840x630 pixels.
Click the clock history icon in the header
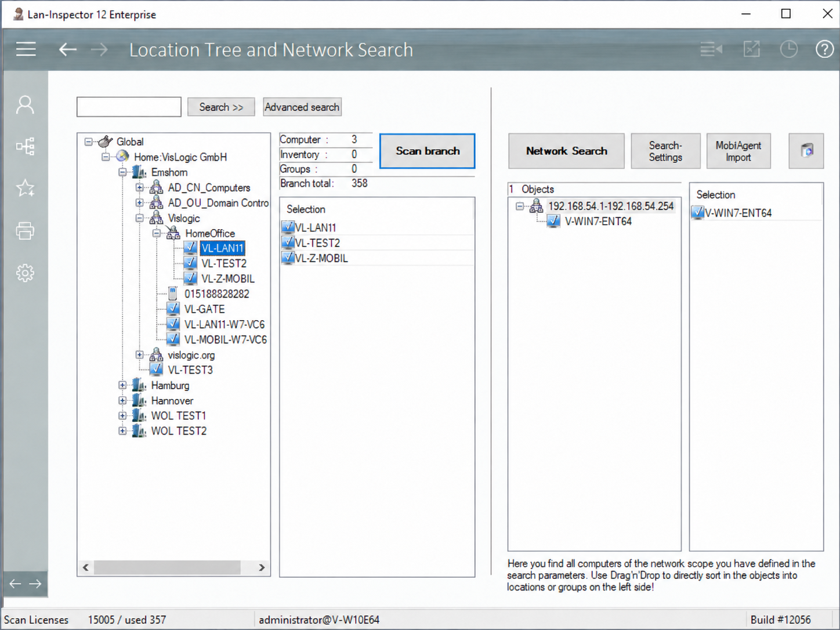pos(788,49)
